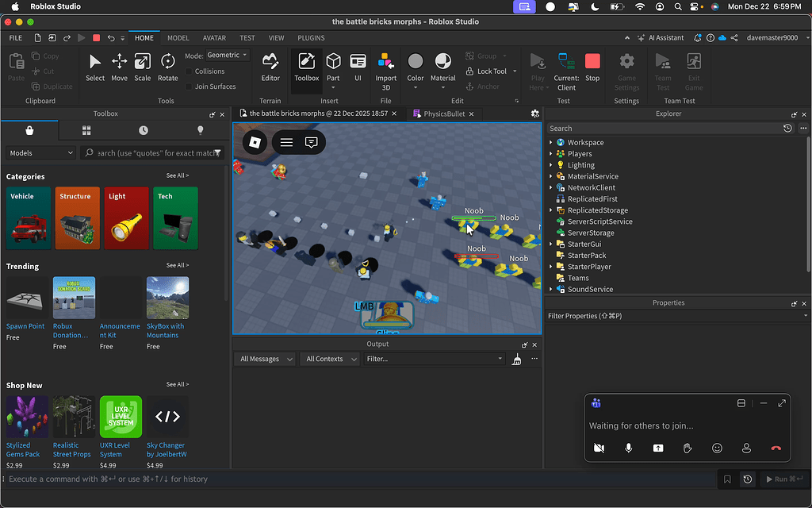
Task: Click the Explorer search field
Action: [x=663, y=129]
